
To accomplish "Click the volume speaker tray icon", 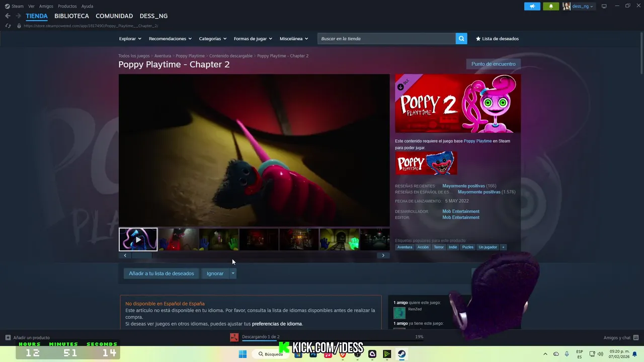I will coord(601,354).
